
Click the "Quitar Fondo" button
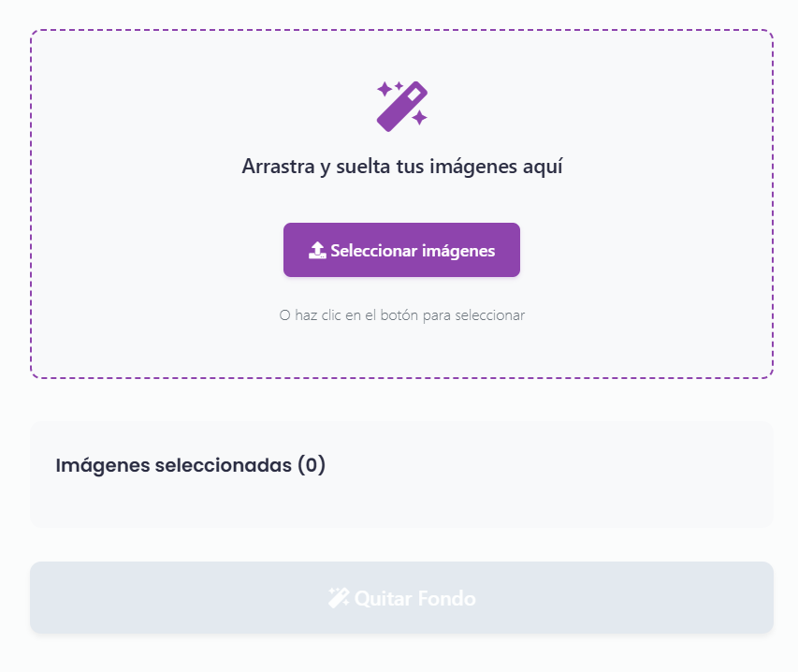401,598
